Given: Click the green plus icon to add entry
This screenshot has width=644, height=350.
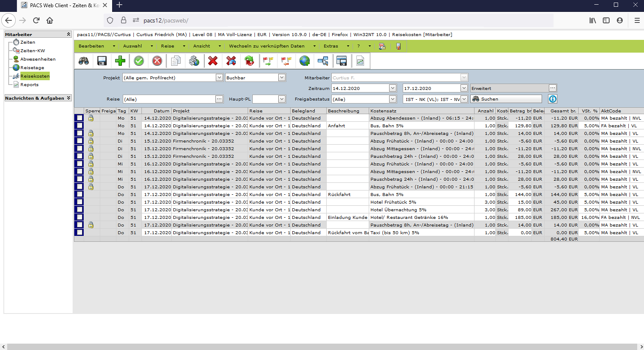Looking at the screenshot, I should [120, 61].
